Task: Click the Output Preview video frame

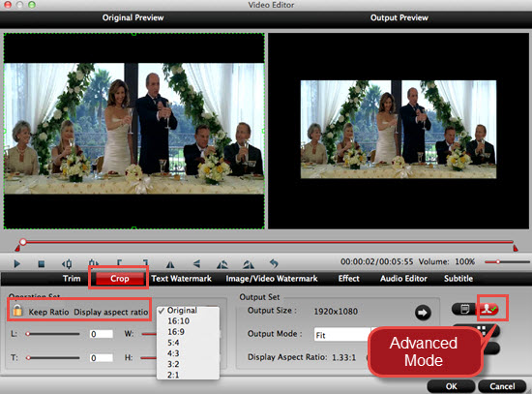Action: pyautogui.click(x=399, y=130)
